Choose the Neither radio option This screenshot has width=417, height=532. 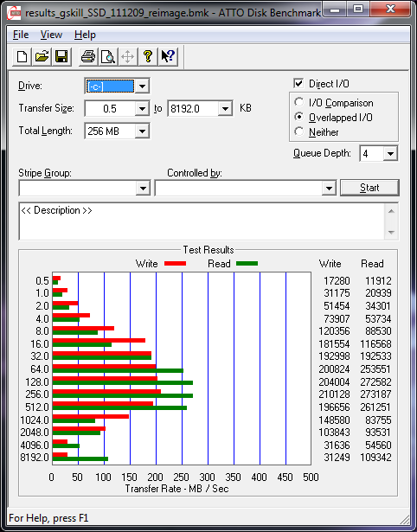[299, 131]
